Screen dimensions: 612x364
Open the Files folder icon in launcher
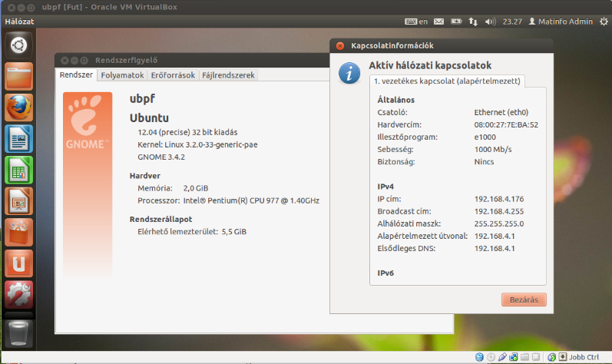point(18,77)
